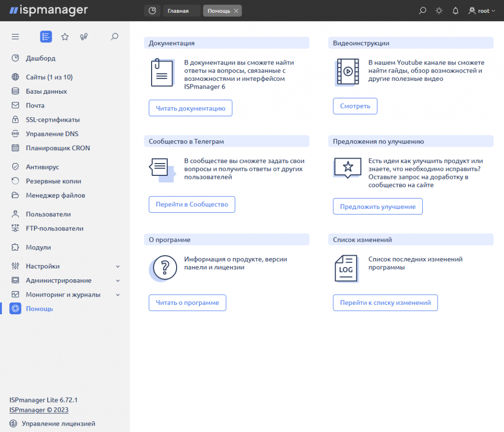
Task: Click the documentation clipboard icon
Action: 162,73
